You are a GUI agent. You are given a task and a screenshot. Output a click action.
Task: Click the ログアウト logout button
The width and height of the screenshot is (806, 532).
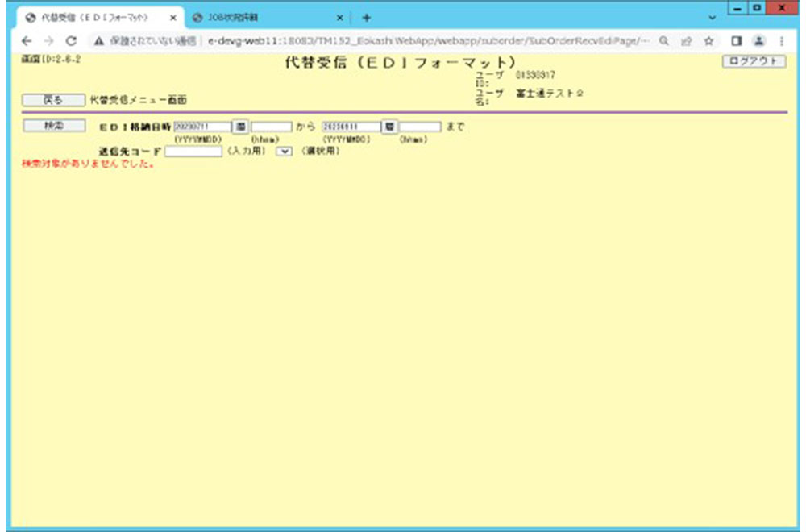coord(754,61)
